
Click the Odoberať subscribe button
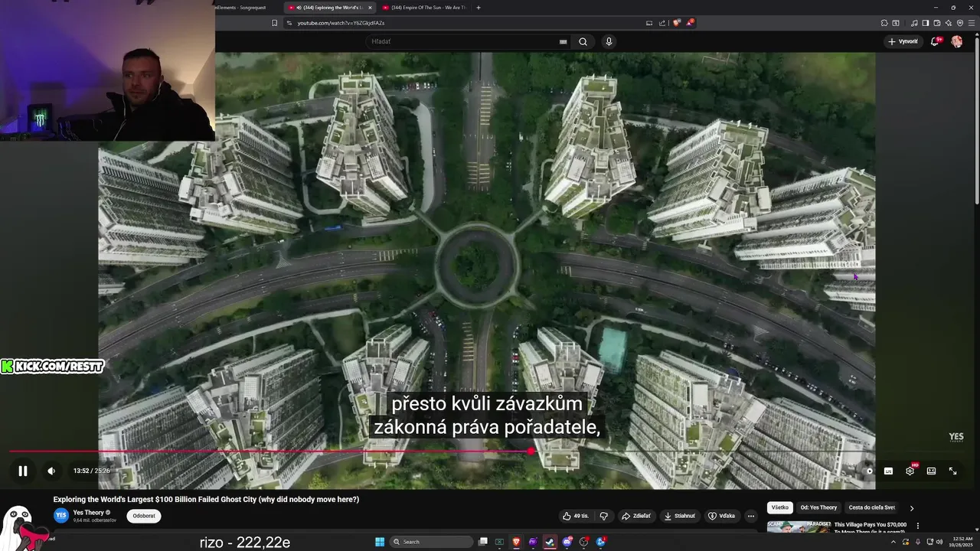click(x=144, y=516)
